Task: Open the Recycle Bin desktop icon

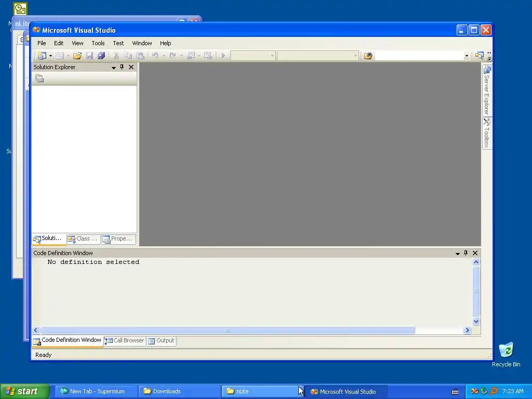Action: coord(506,354)
